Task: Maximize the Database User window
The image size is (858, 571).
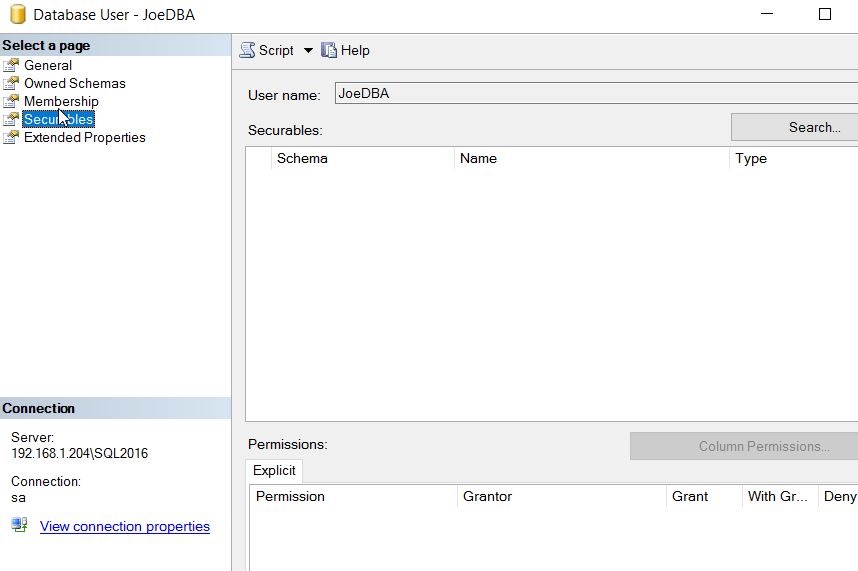Action: (x=825, y=14)
